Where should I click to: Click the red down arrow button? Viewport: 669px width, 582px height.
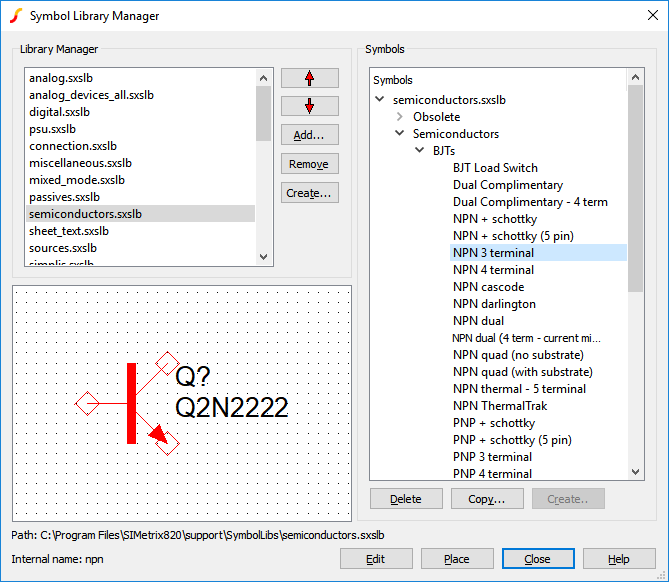pyautogui.click(x=309, y=106)
